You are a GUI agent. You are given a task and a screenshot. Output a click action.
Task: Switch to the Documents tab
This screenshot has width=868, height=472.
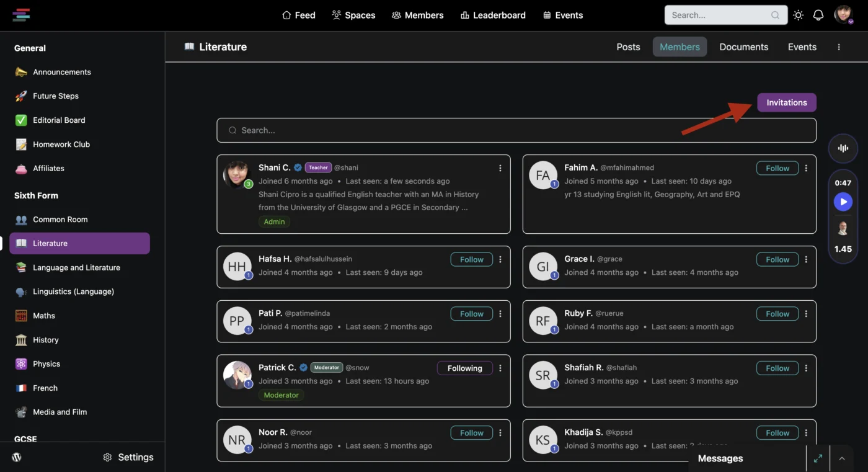point(744,47)
